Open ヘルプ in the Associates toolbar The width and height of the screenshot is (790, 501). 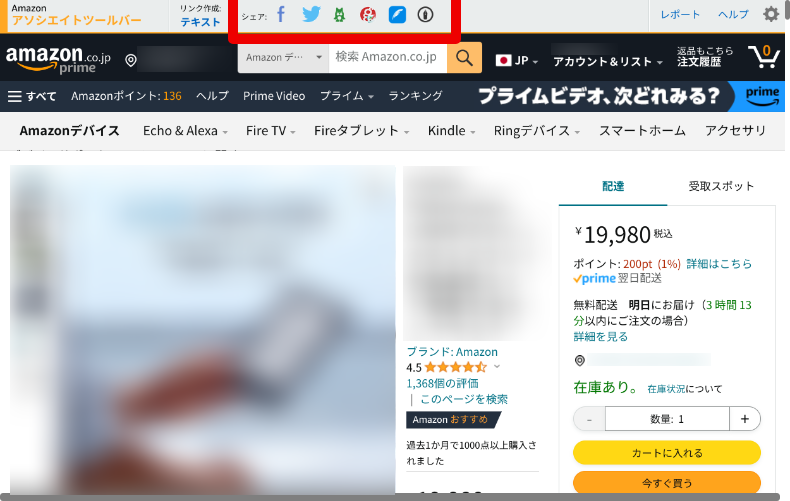click(x=734, y=15)
